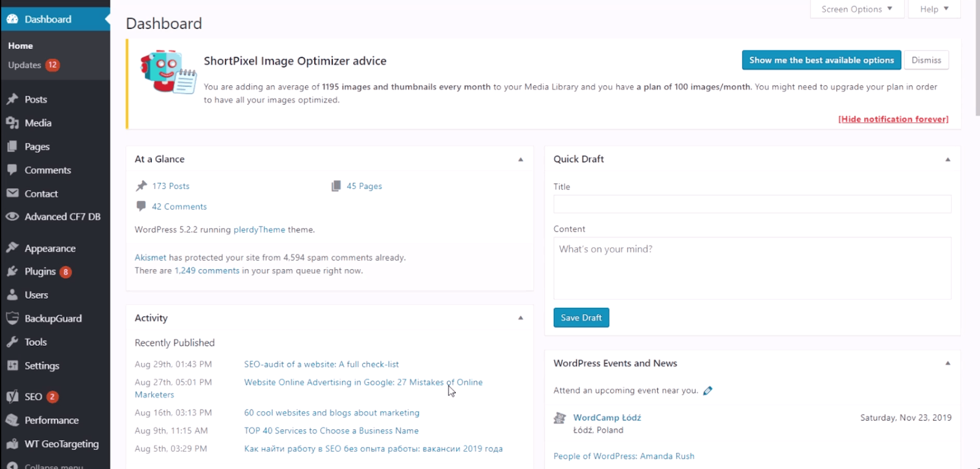
Task: Open SEO-audit of a website post link
Action: point(322,364)
